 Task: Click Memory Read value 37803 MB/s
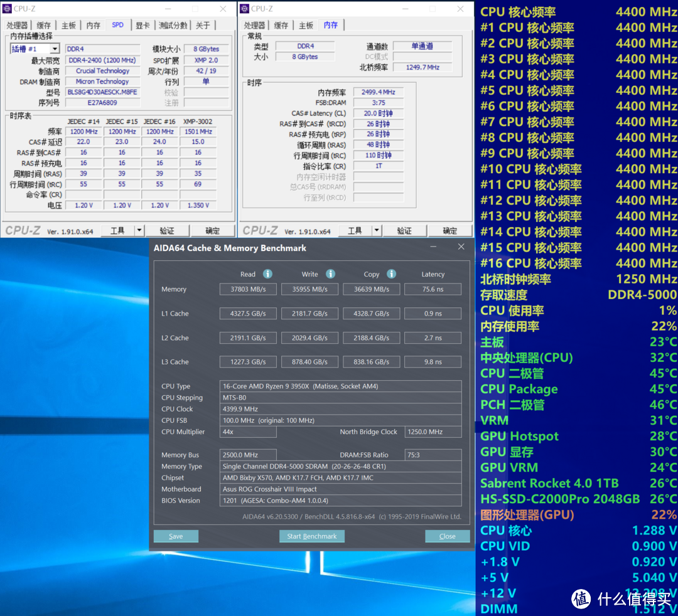tap(248, 289)
